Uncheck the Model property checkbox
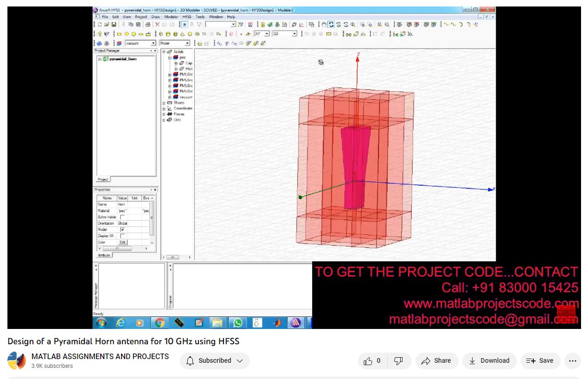The height and width of the screenshot is (379, 588). tap(122, 230)
